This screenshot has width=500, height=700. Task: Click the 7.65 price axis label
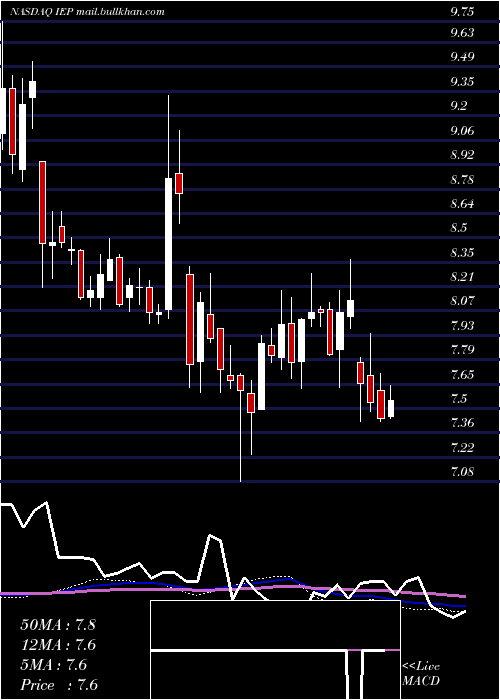pyautogui.click(x=462, y=374)
